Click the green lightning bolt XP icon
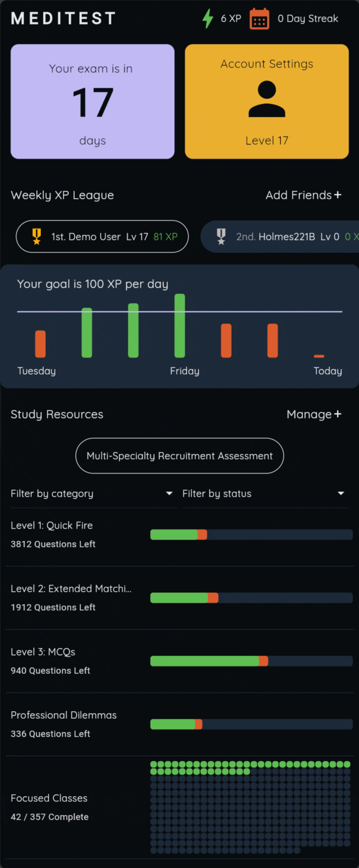Viewport: 359px width, 868px height. point(208,19)
